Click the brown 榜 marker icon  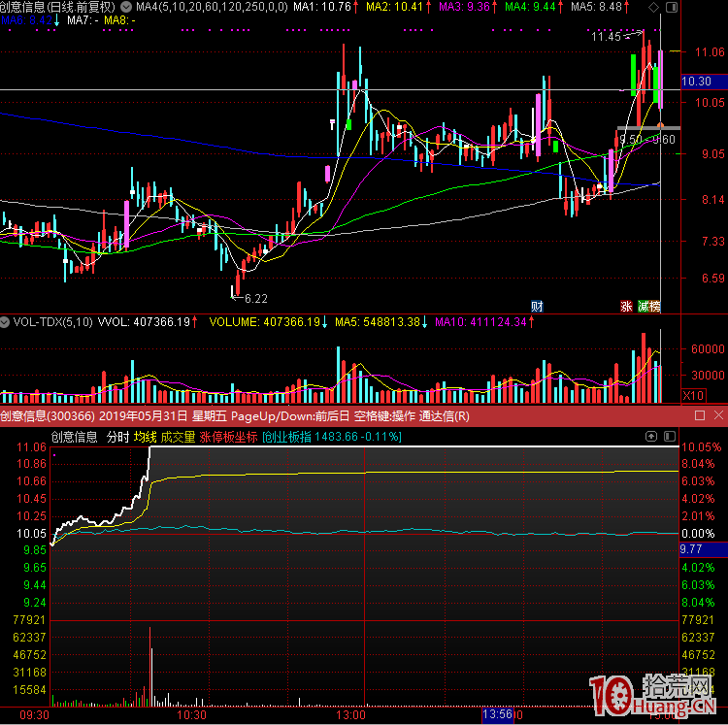coord(654,306)
